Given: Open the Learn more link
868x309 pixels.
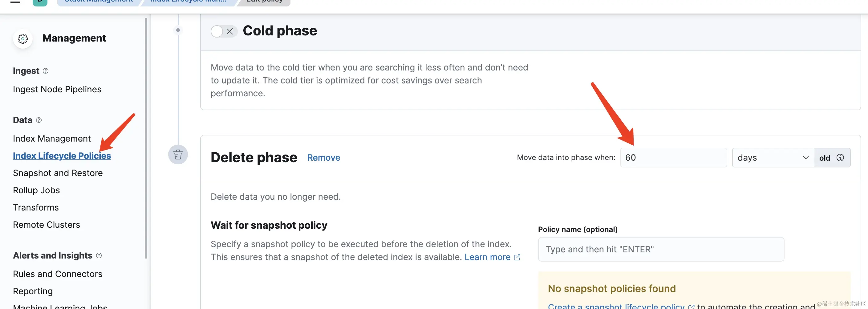Looking at the screenshot, I should click(x=487, y=257).
